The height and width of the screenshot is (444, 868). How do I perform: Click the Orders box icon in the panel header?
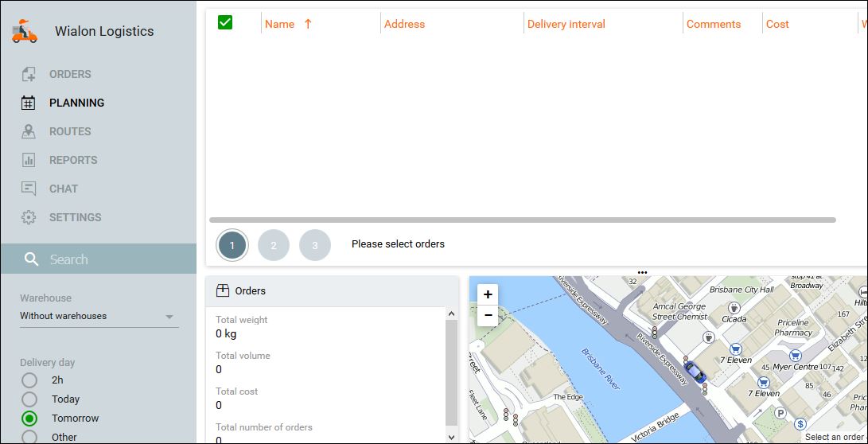pyautogui.click(x=223, y=291)
